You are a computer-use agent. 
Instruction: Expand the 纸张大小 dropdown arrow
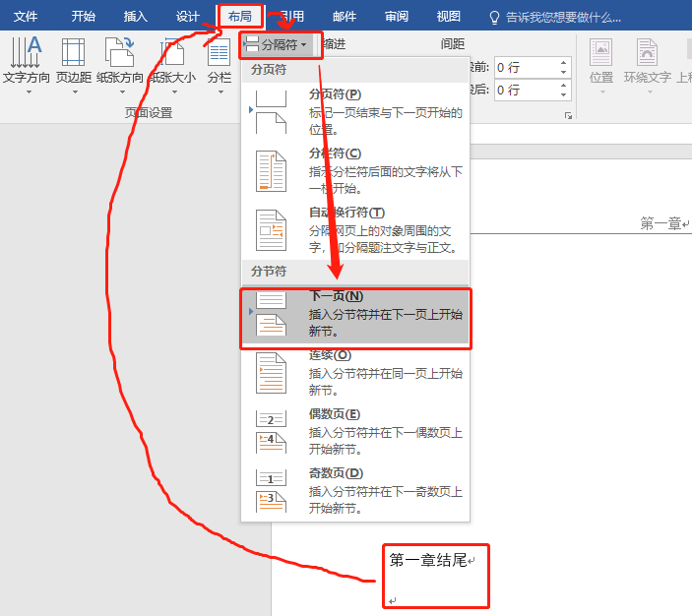[x=174, y=92]
